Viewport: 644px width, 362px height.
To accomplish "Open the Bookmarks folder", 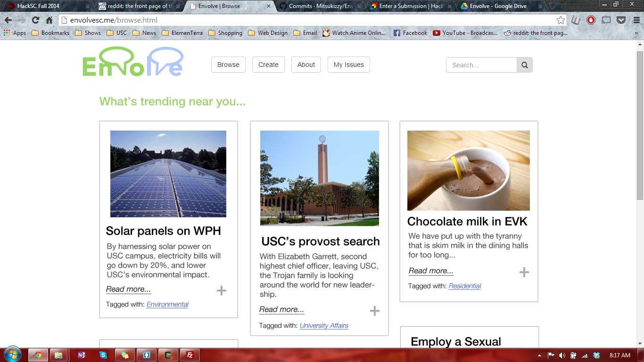I will (50, 33).
